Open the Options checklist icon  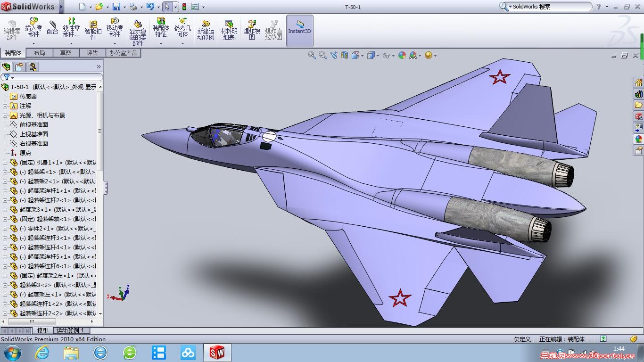point(195,7)
